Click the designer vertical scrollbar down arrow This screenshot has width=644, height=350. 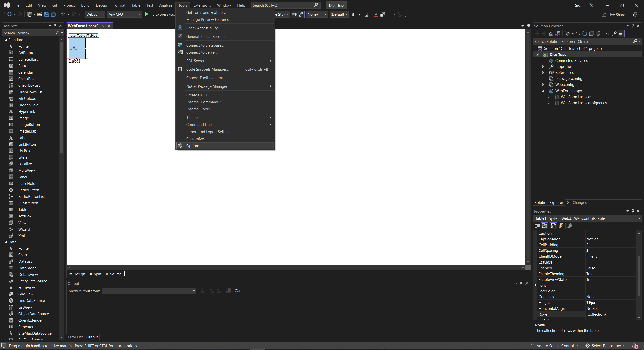[x=528, y=262]
